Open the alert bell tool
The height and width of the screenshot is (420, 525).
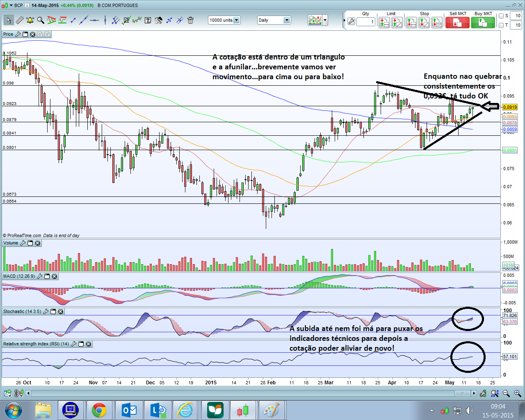click(x=30, y=20)
